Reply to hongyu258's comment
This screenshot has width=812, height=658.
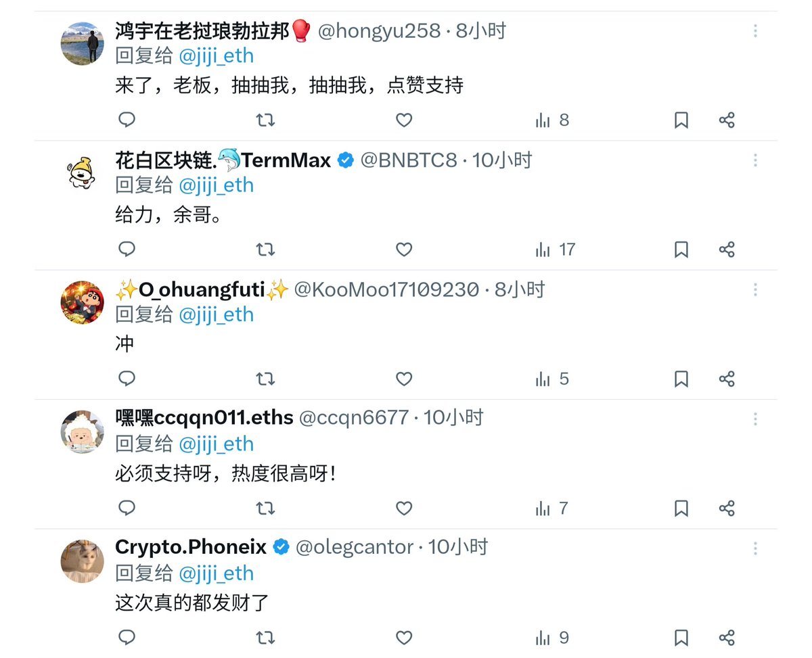point(127,120)
